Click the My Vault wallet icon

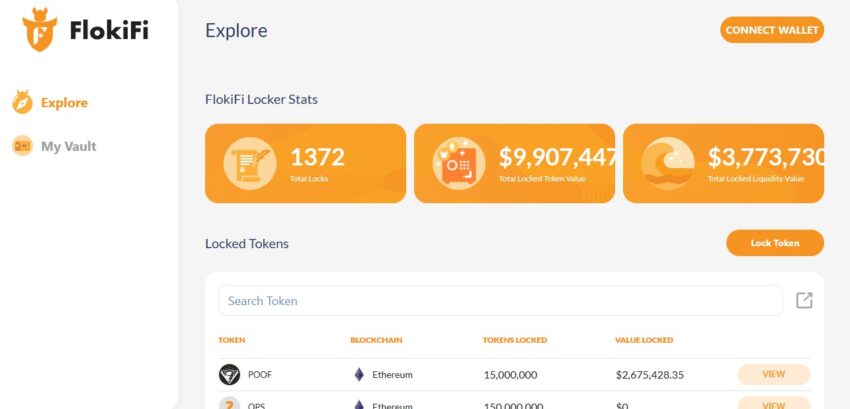(x=22, y=146)
